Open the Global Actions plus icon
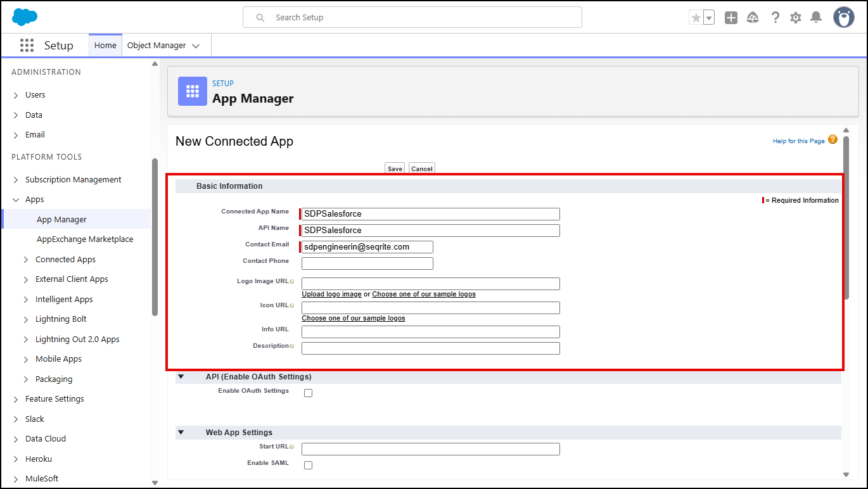Viewport: 868px width, 489px height. coord(731,18)
